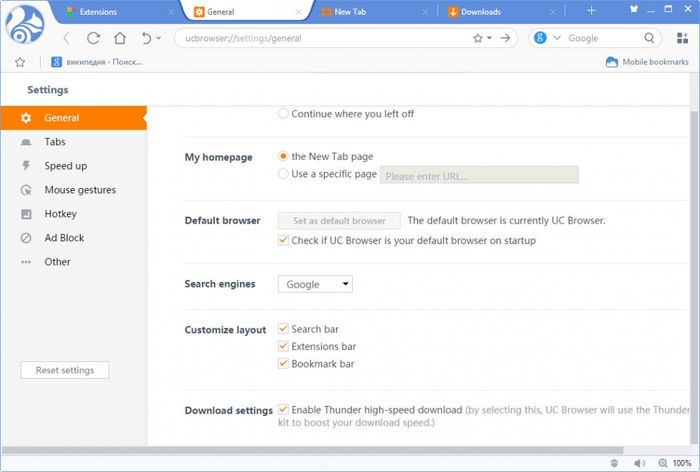Open the Search engines Google dropdown
The width and height of the screenshot is (700, 472).
tap(315, 284)
